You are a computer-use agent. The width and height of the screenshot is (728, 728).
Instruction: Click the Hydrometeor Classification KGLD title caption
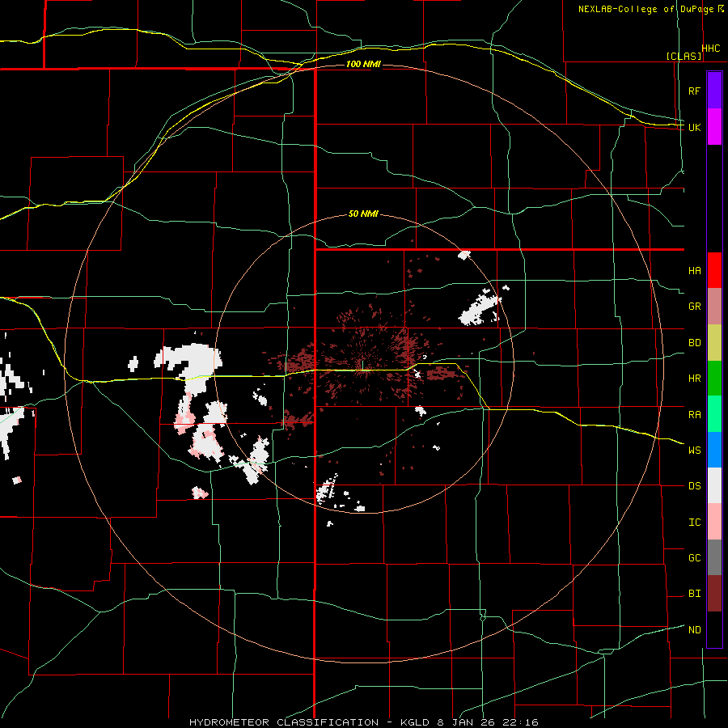(363, 722)
